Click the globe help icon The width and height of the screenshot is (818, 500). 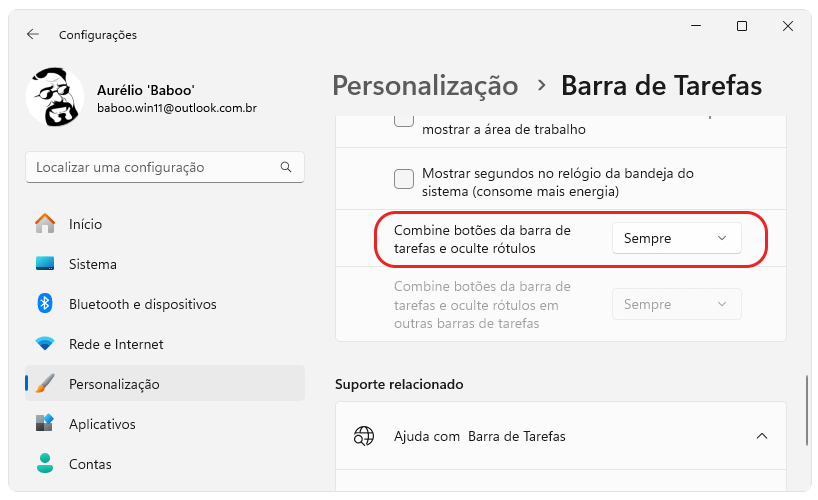coord(364,436)
